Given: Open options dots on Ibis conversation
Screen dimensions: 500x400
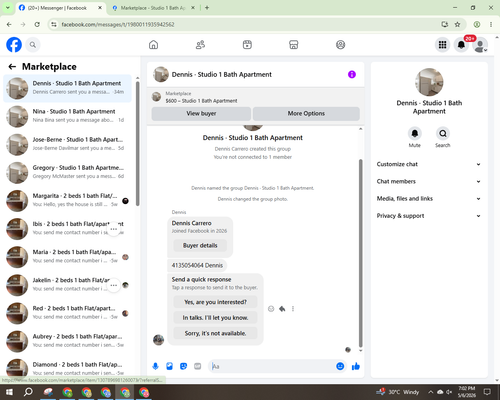Looking at the screenshot, I should (114, 229).
